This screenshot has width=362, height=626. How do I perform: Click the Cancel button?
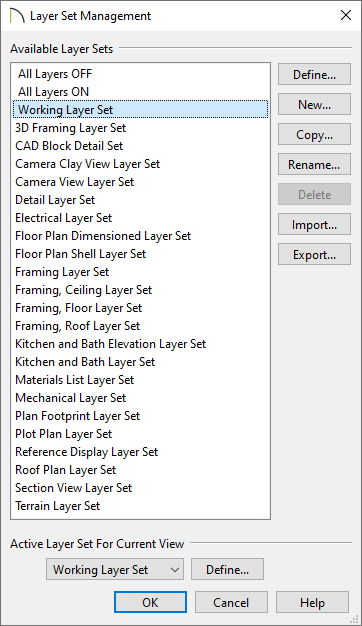pyautogui.click(x=231, y=602)
